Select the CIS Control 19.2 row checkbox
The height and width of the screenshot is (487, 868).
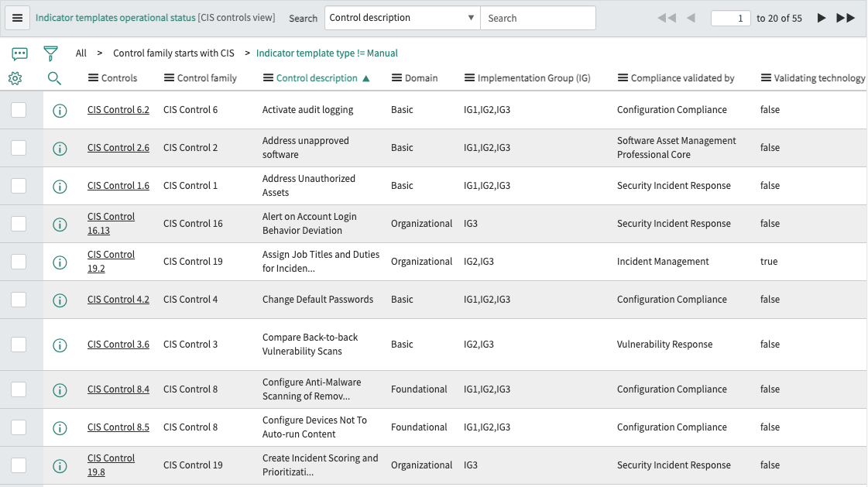pyautogui.click(x=19, y=261)
